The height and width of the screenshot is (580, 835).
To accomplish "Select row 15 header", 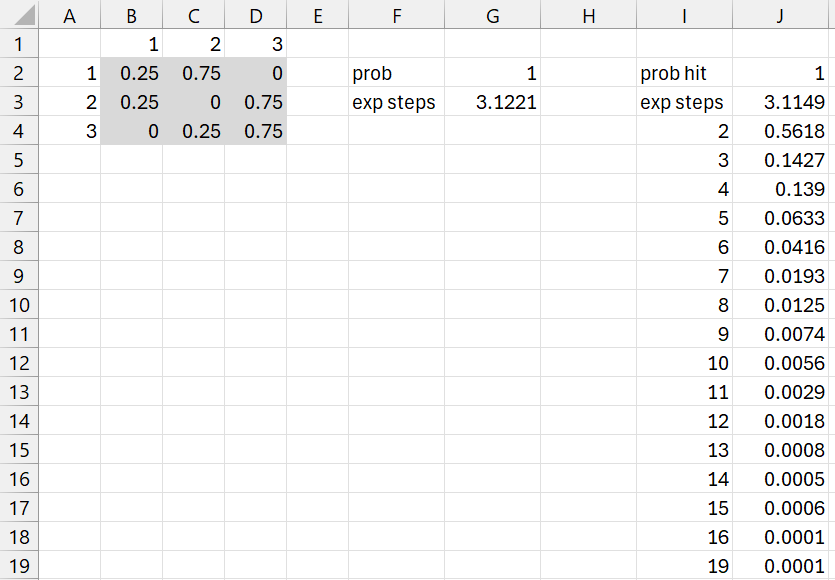I will [19, 450].
